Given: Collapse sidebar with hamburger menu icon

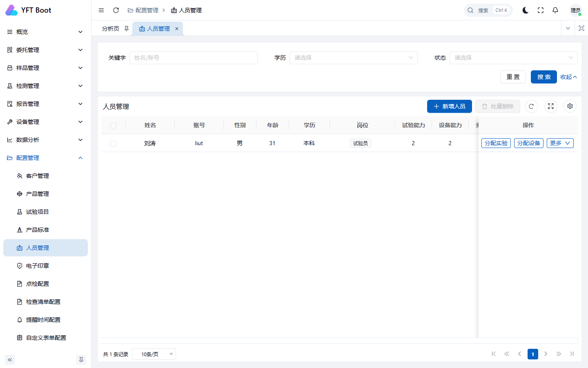Looking at the screenshot, I should (101, 10).
